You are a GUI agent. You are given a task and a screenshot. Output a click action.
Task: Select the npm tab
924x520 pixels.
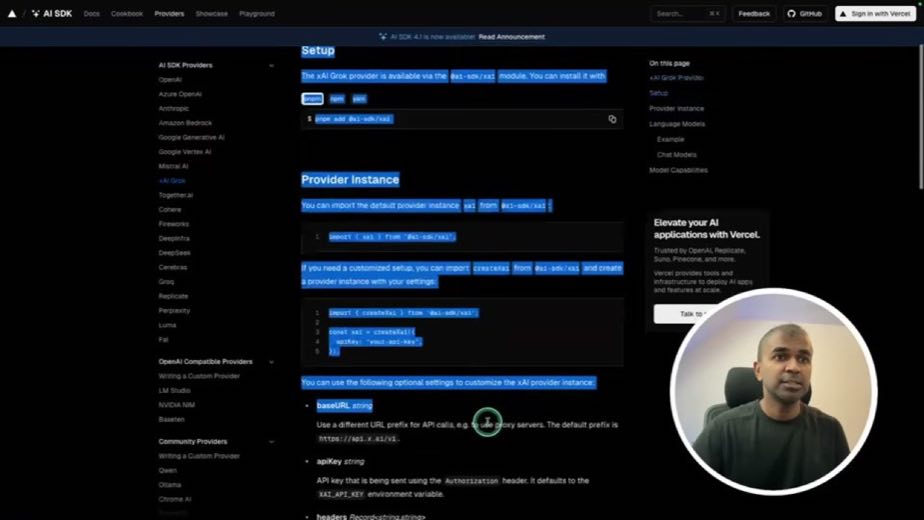point(337,99)
